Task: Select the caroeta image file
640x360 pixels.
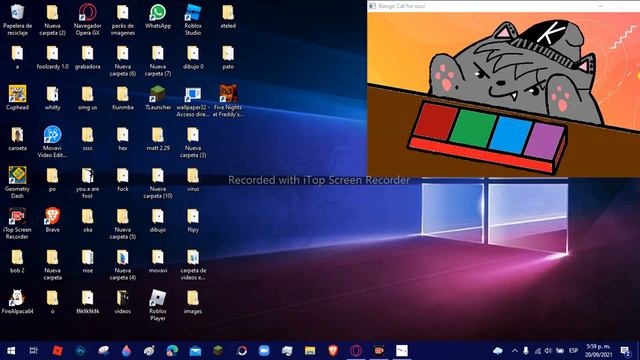Action: [x=17, y=139]
